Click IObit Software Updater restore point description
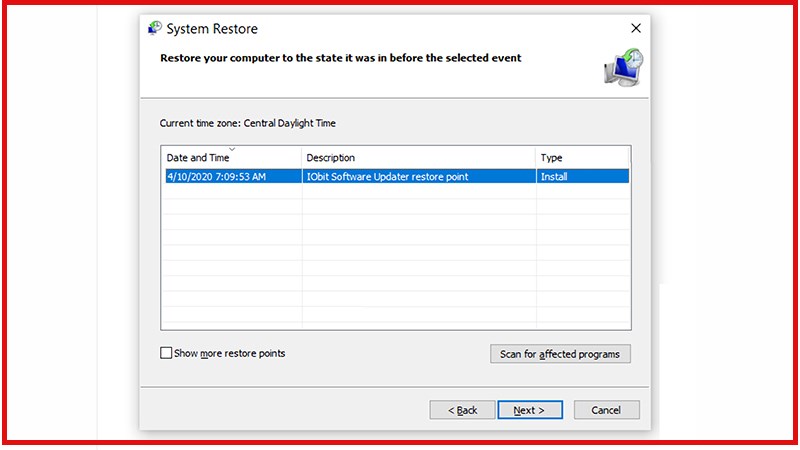Viewport: 800px width, 450px height. [387, 177]
